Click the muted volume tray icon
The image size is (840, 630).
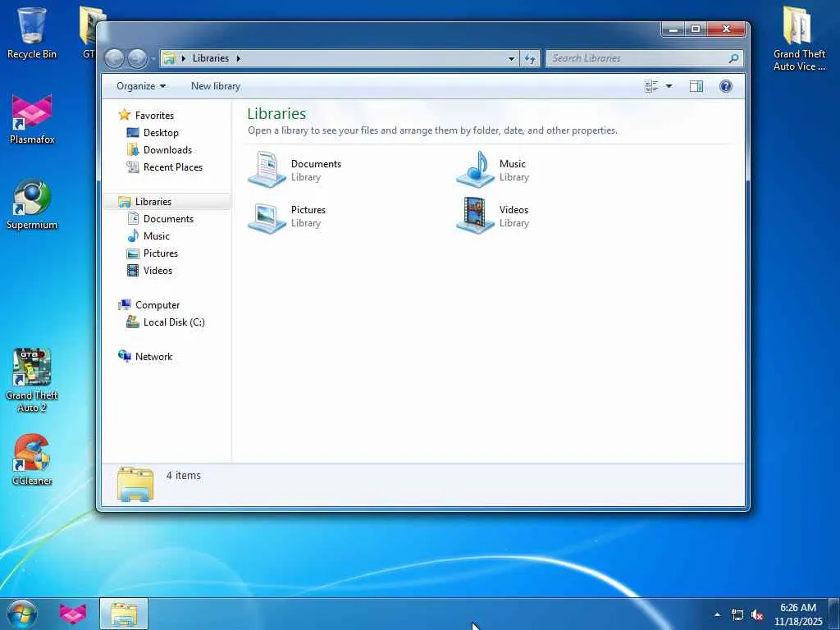757,614
